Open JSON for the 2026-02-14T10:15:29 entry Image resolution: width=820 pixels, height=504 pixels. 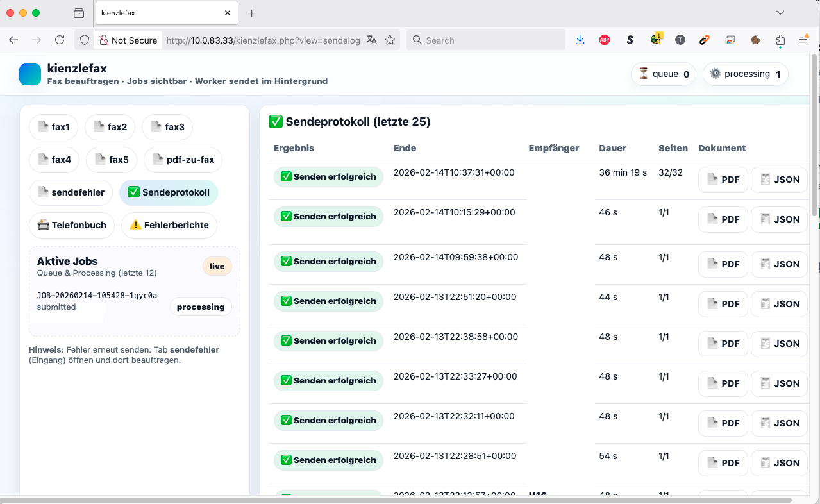(778, 219)
